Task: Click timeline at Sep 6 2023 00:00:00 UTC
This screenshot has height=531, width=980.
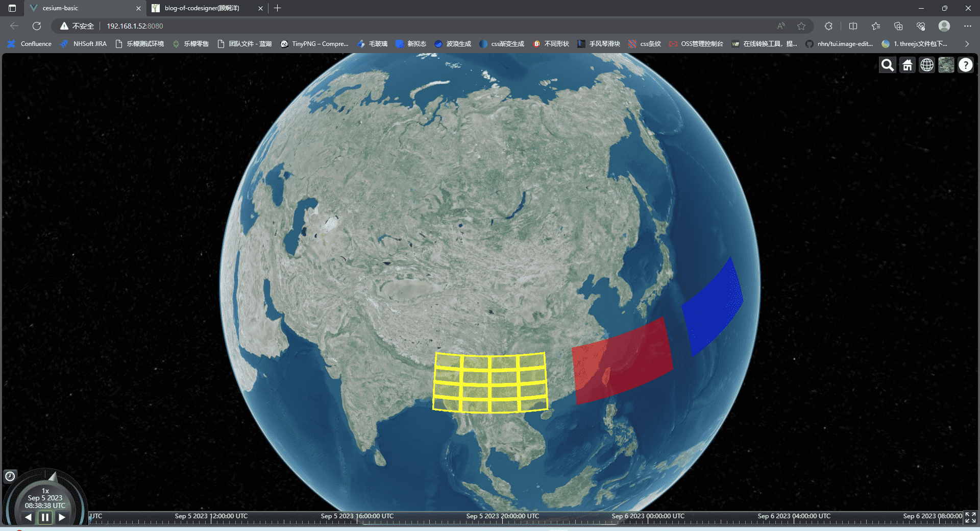Action: (648, 517)
